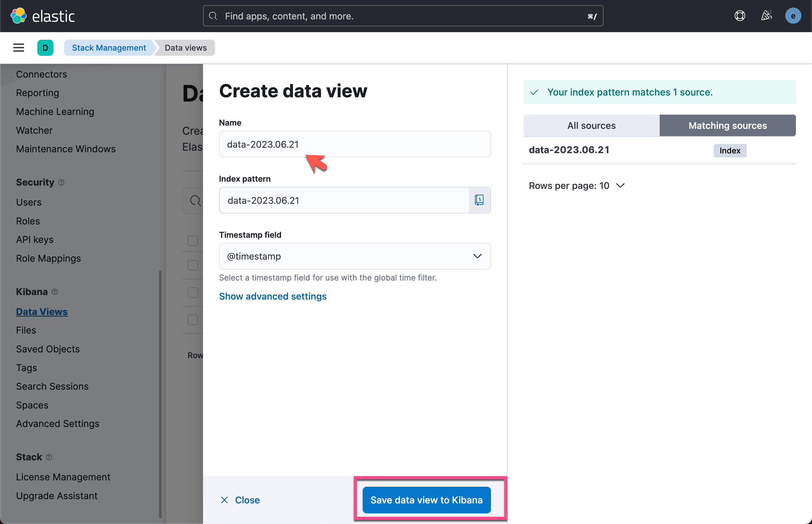
Task: Tick the last visible checkbox in table
Action: click(x=193, y=320)
